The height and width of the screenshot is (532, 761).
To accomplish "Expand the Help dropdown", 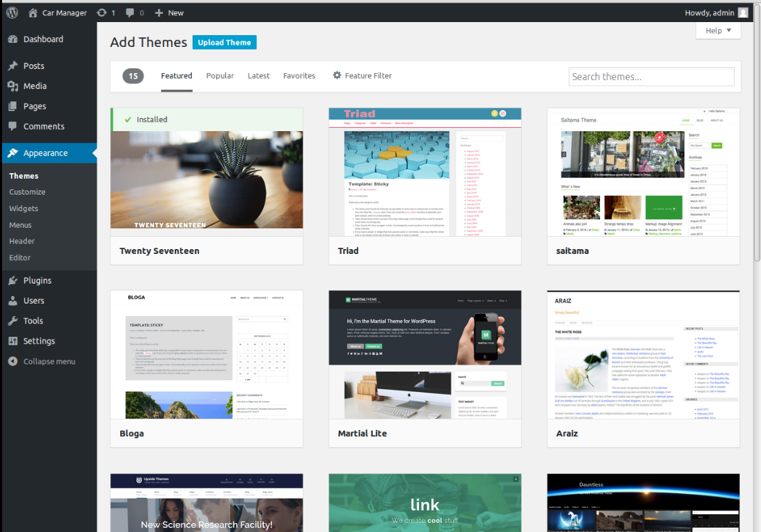I will click(x=718, y=30).
